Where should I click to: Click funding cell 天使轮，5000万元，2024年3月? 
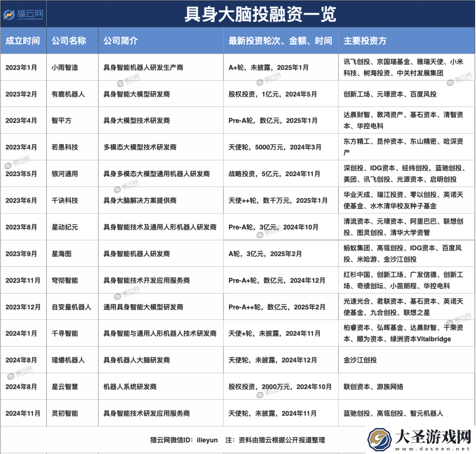point(275,147)
